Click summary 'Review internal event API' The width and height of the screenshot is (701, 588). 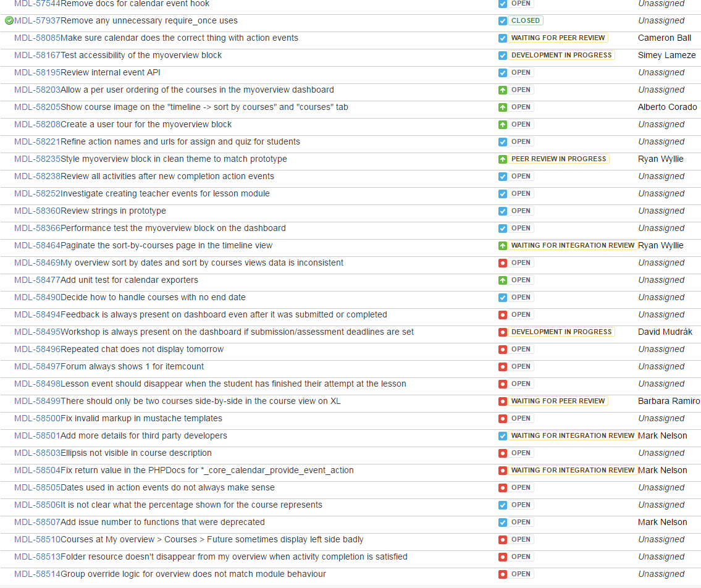111,72
